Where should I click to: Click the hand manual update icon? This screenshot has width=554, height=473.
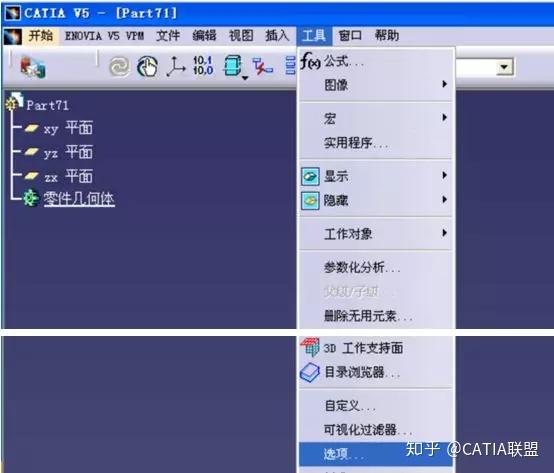pos(147,66)
